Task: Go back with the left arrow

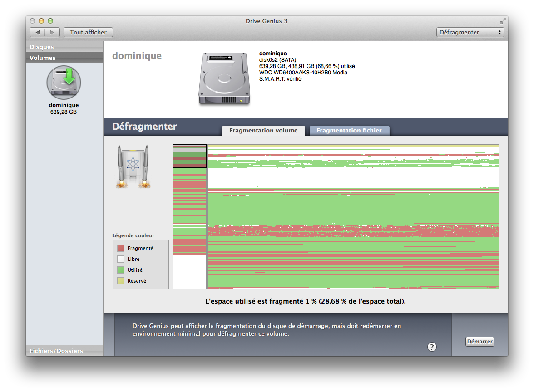Action: [37, 32]
